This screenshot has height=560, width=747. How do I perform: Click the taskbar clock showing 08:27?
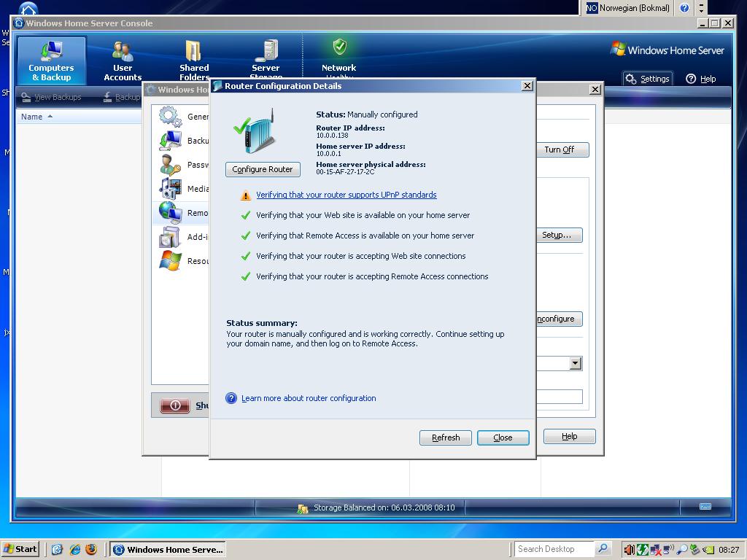729,550
